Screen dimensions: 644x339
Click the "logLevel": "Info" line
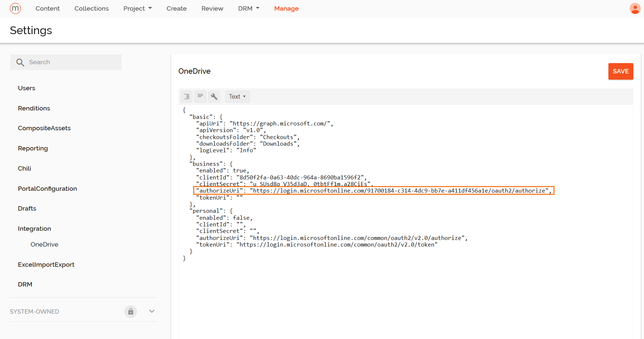click(x=226, y=150)
